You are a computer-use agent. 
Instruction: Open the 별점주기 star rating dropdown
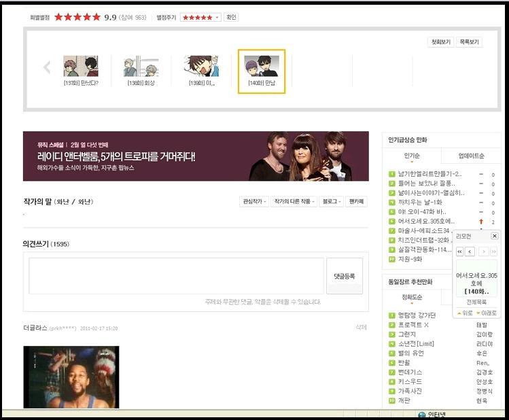[x=200, y=18]
